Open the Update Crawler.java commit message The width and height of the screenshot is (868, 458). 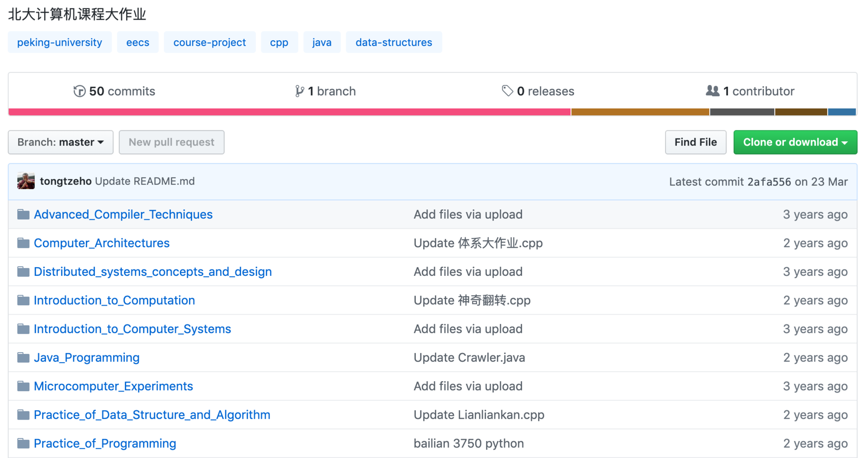pyautogui.click(x=469, y=358)
